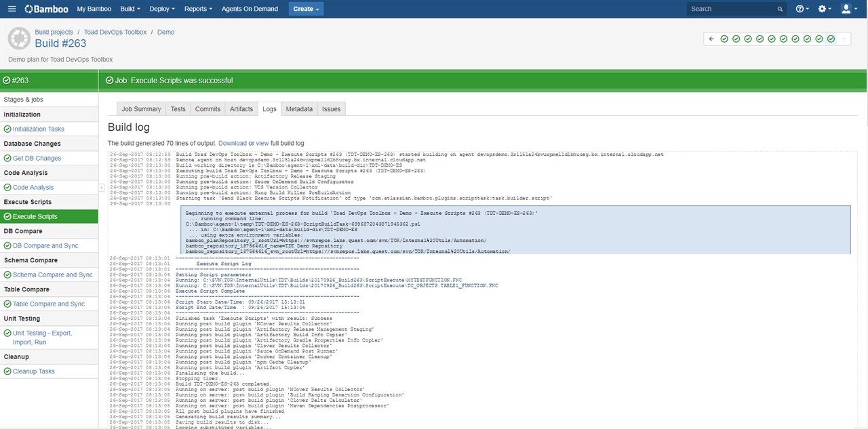
Task: Switch to the Tests tab
Action: [x=178, y=108]
